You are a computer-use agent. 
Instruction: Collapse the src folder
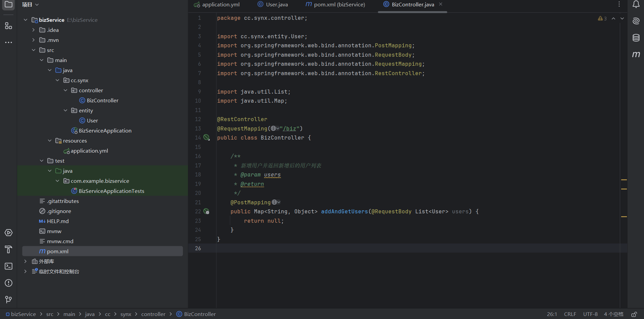[x=34, y=50]
